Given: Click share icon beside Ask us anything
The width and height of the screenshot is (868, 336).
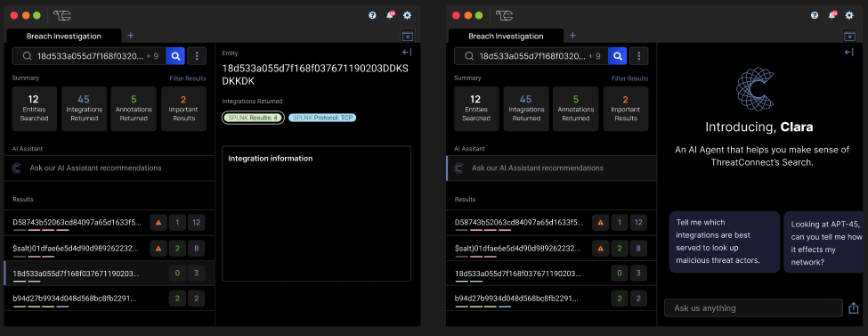Looking at the screenshot, I should 853,307.
